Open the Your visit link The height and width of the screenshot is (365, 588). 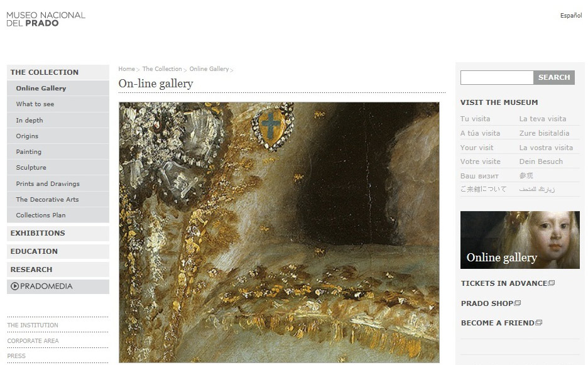point(477,148)
